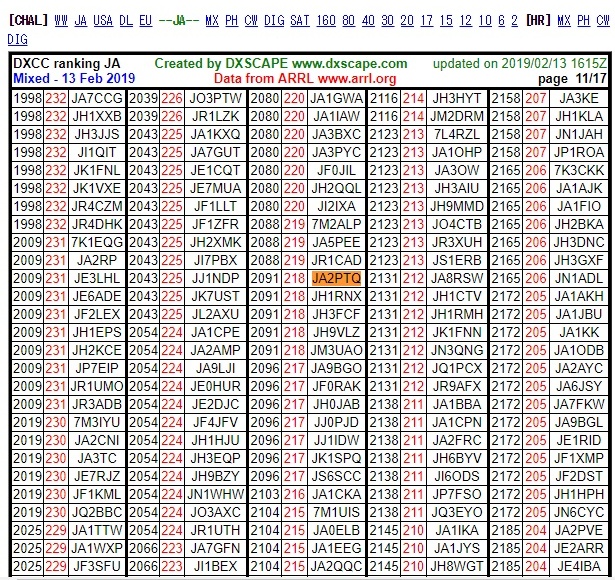
Task: Open the 6 meter band link
Action: pyautogui.click(x=501, y=20)
